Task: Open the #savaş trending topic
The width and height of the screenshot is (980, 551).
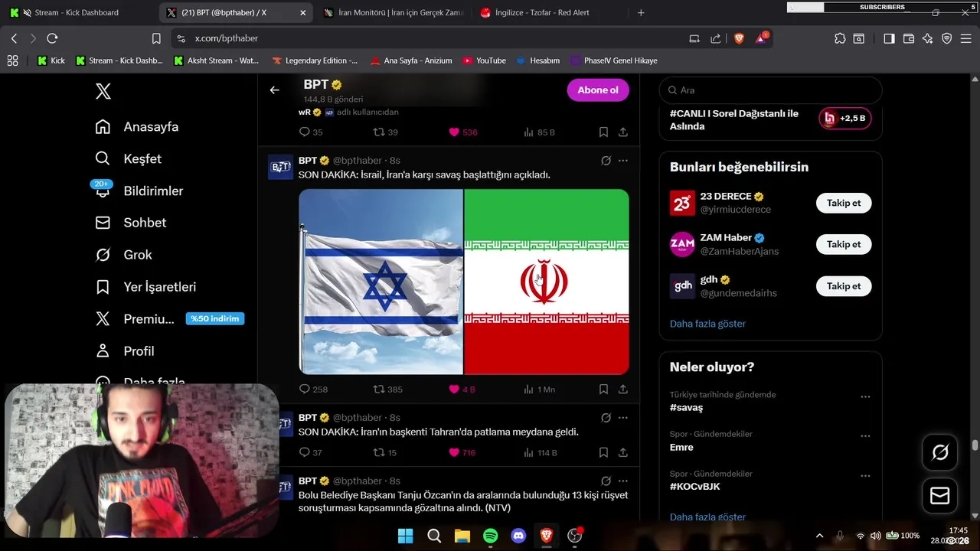Action: tap(686, 408)
